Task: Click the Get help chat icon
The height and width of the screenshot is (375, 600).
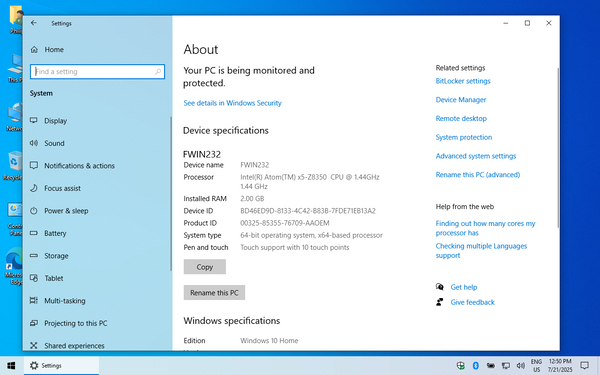Action: (440, 287)
